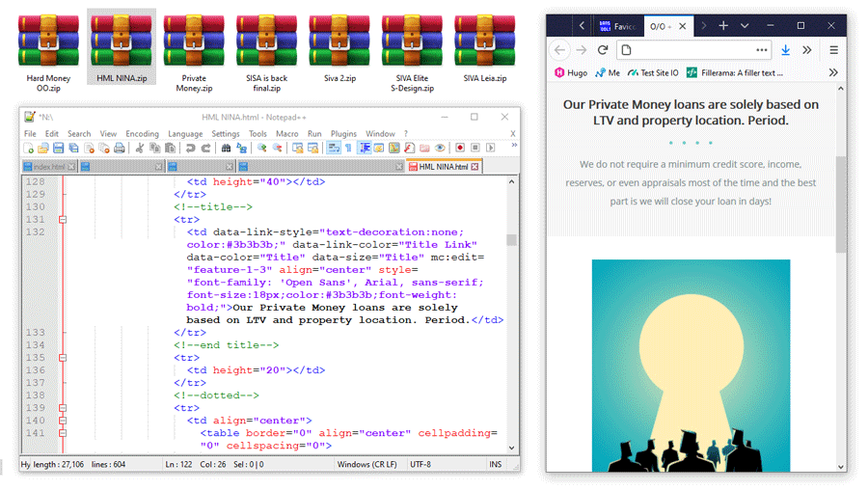Click the Undo arrow in Notepad++ toolbar
868x490 pixels.
[x=190, y=149]
